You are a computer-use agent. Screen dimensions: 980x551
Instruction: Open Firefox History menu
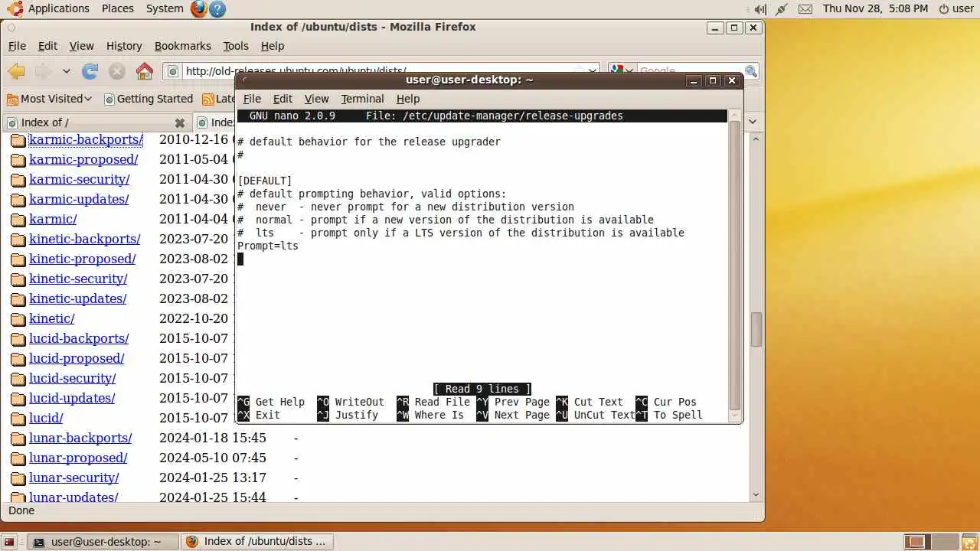(x=124, y=46)
